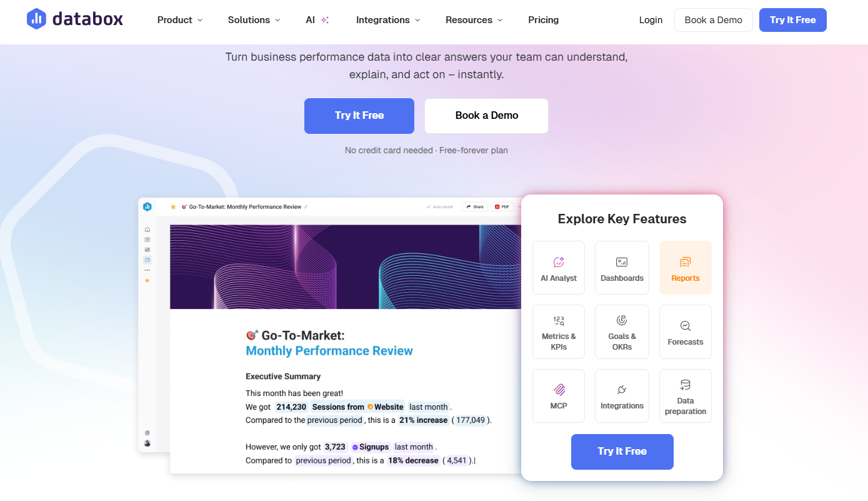
Task: Open the Integrations dropdown in the navbar
Action: click(x=388, y=20)
